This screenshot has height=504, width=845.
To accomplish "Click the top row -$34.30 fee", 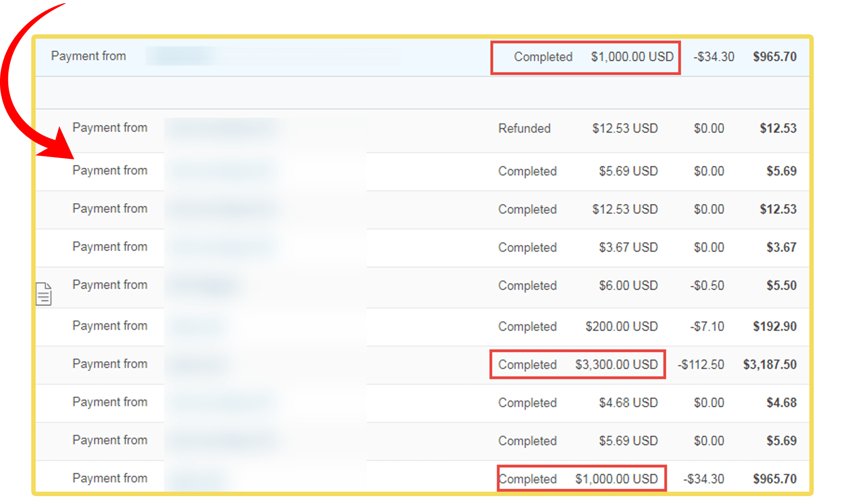I will [714, 57].
